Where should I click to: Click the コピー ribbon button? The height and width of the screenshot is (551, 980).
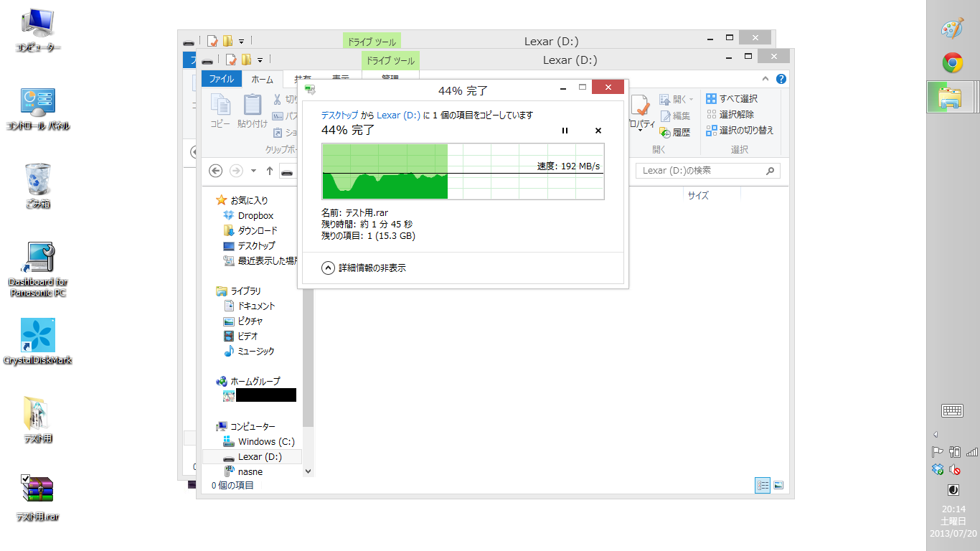pos(220,111)
